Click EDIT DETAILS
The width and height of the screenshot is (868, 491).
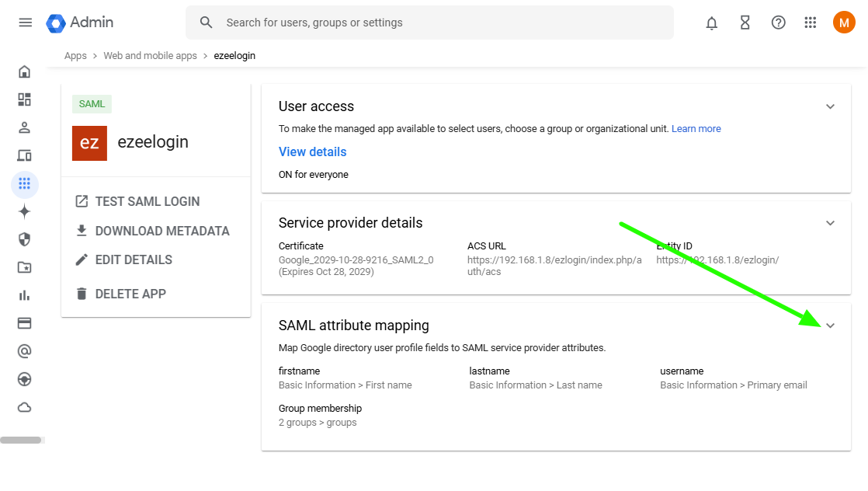(123, 260)
